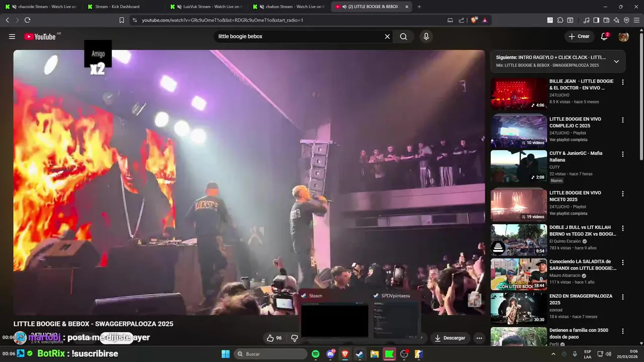Open Discord from the taskbar
644x362 pixels.
click(331, 354)
